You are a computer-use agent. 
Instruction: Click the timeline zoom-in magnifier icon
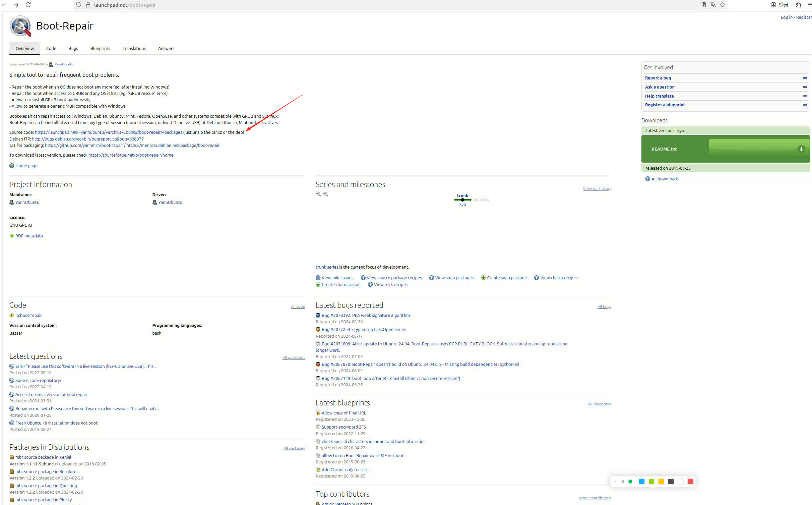pyautogui.click(x=318, y=194)
